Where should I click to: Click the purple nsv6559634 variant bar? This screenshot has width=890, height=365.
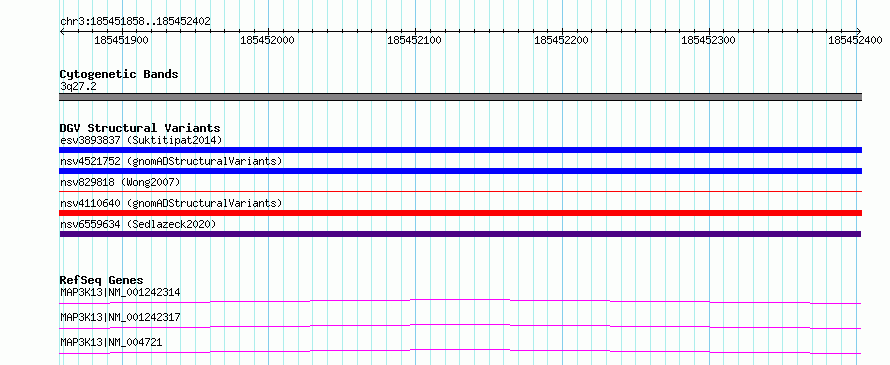[x=460, y=234]
